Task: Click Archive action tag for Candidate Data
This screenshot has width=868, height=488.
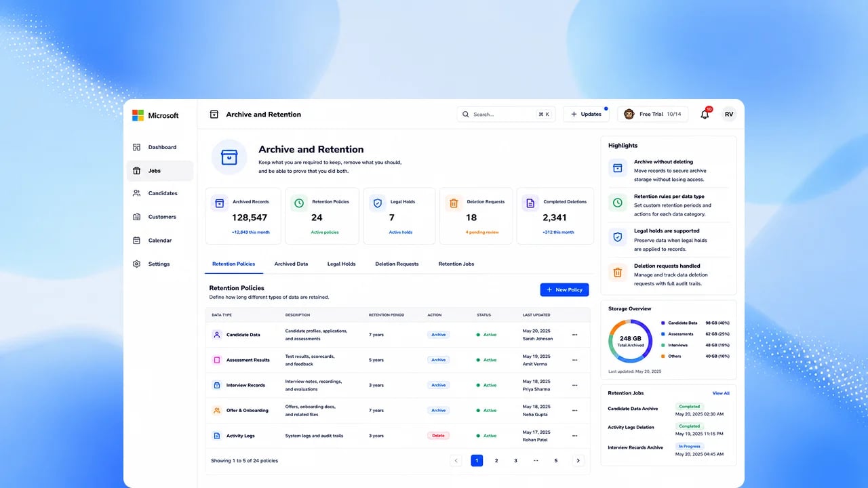Action: click(x=439, y=335)
